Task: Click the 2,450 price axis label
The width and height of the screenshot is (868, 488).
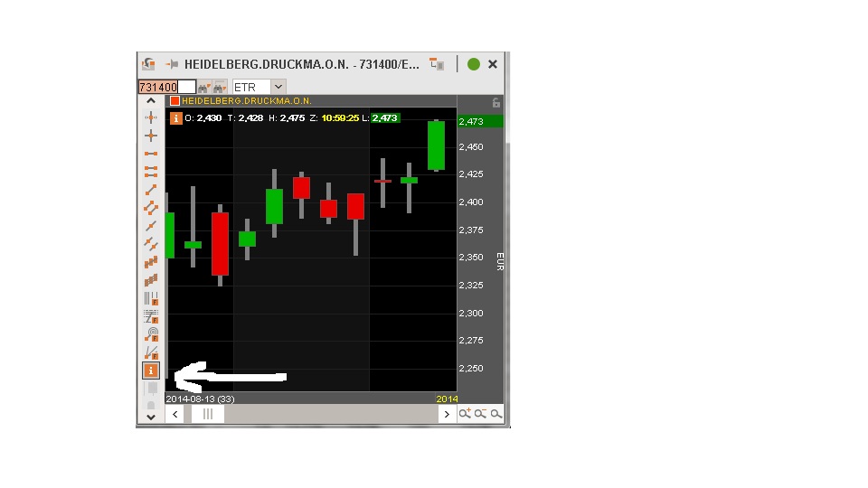Action: [x=471, y=146]
